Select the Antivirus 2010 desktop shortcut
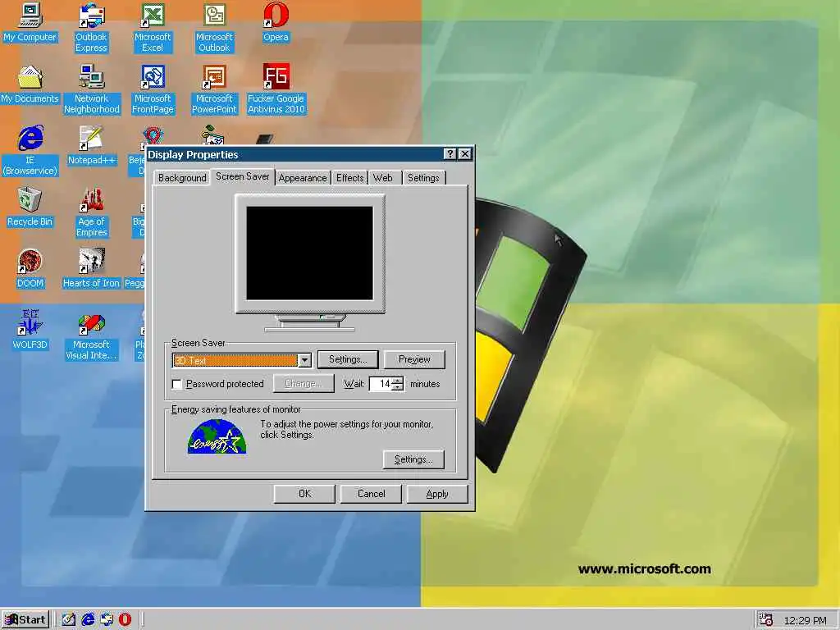Screen dimensions: 840x630 point(276,89)
